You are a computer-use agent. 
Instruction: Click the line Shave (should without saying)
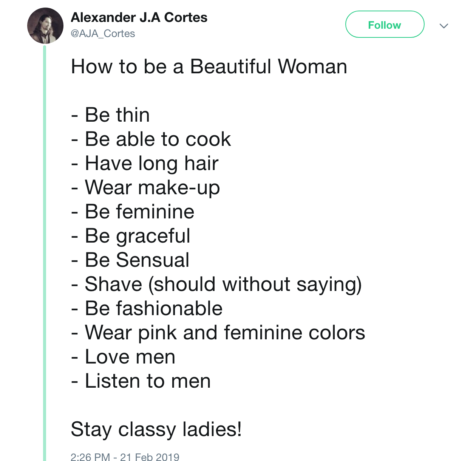[216, 285]
